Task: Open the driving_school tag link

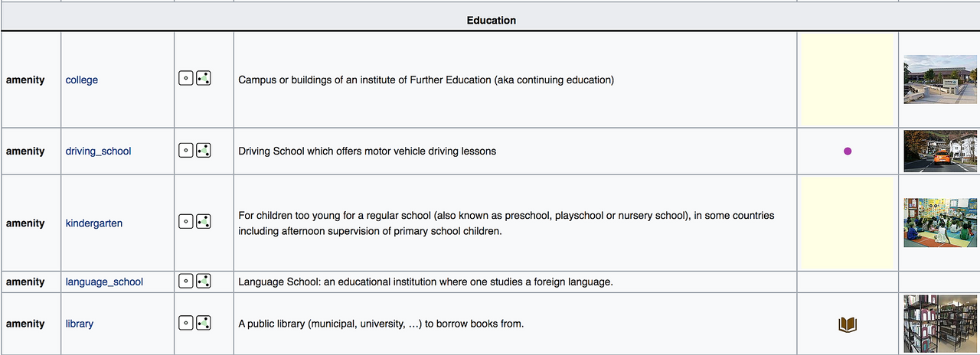Action: (98, 151)
